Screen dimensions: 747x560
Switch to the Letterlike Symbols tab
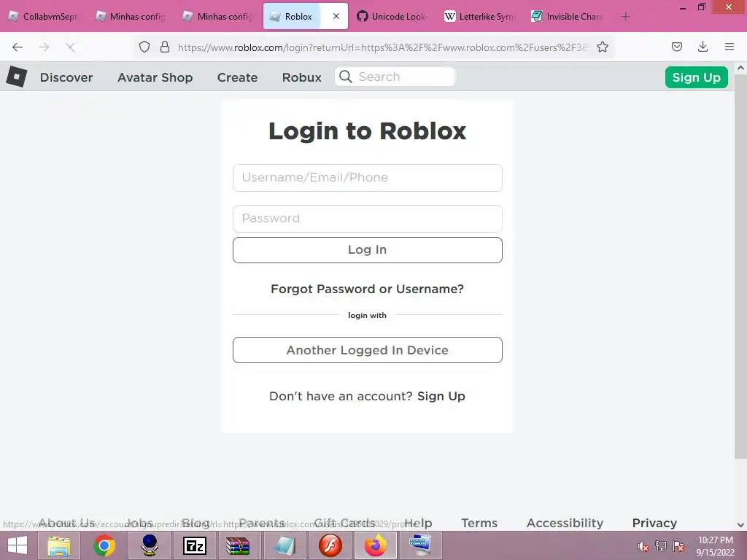tap(480, 17)
